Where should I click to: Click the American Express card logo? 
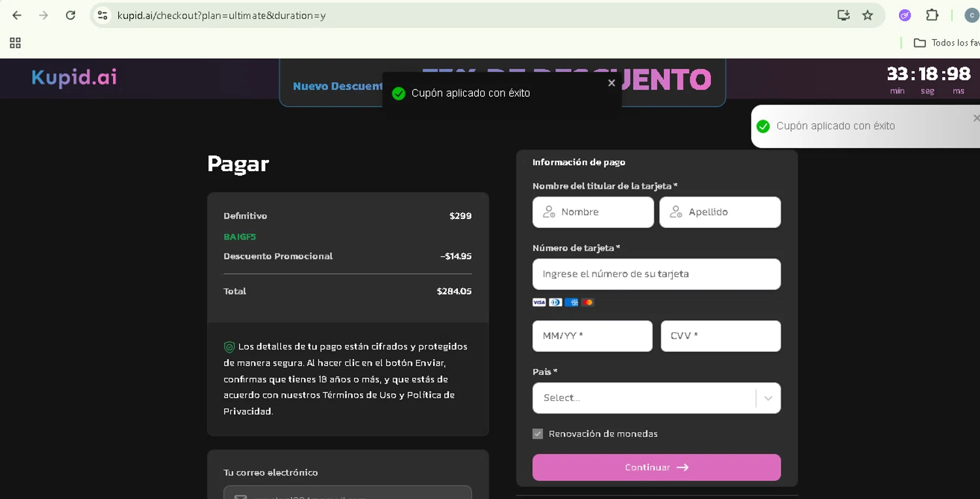(x=571, y=302)
